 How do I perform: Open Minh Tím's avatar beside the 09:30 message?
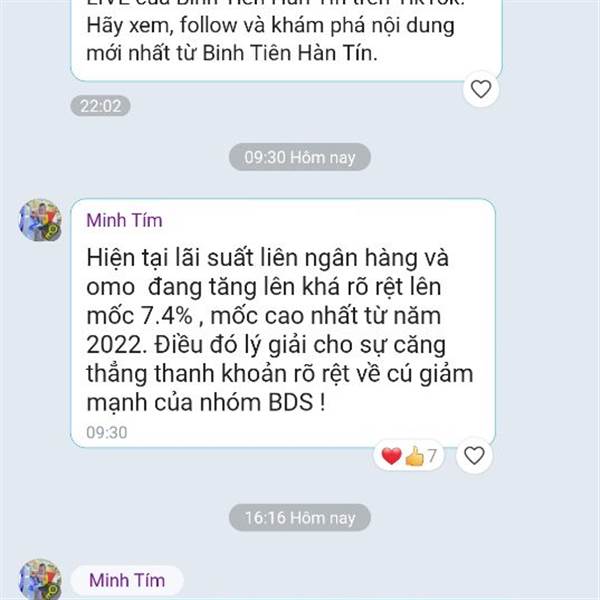(x=40, y=220)
